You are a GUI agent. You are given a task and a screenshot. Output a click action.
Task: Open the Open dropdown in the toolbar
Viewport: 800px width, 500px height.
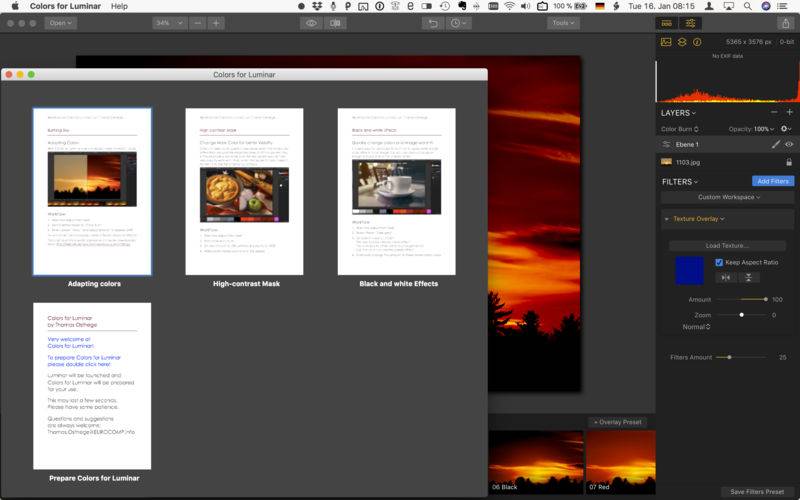coord(61,23)
